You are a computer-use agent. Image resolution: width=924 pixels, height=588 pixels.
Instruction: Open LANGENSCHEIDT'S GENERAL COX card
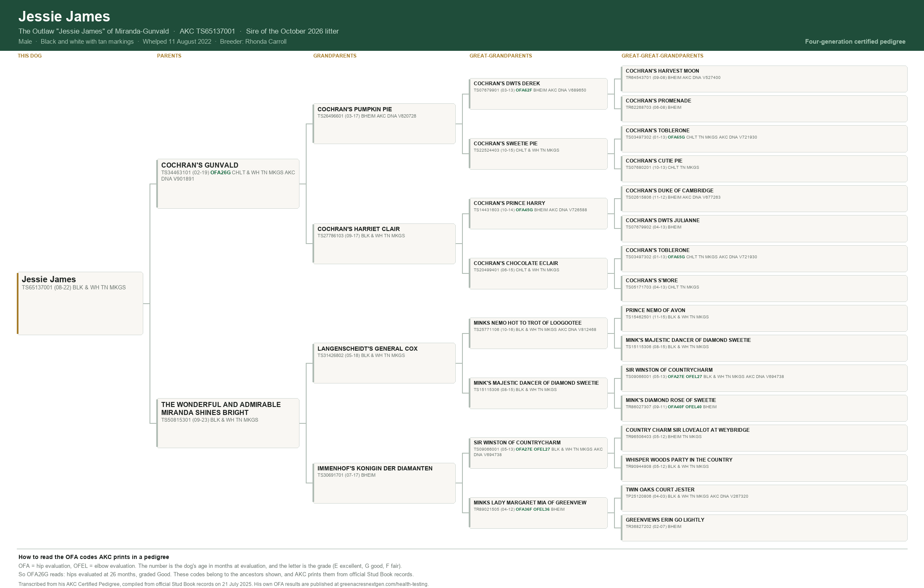coord(384,363)
